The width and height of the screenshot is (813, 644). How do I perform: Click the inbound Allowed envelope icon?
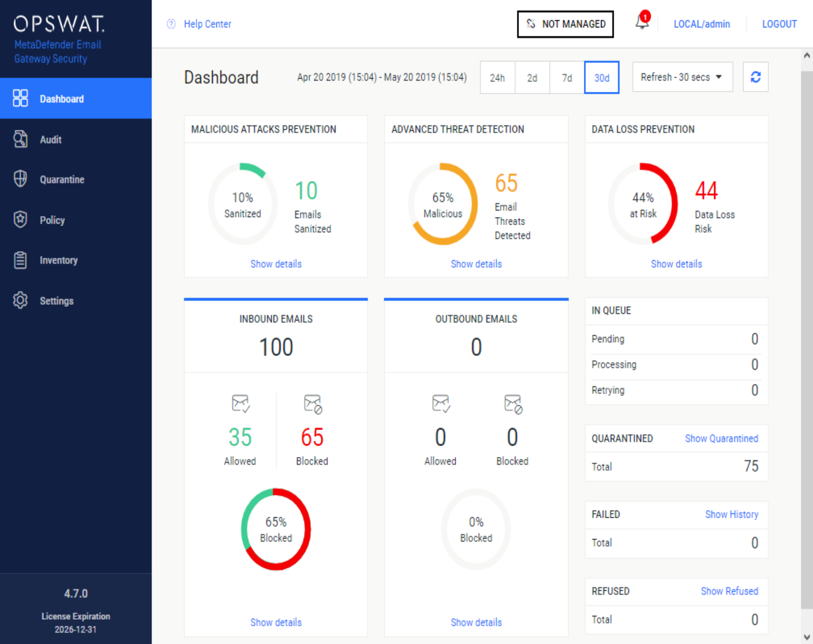click(x=240, y=404)
